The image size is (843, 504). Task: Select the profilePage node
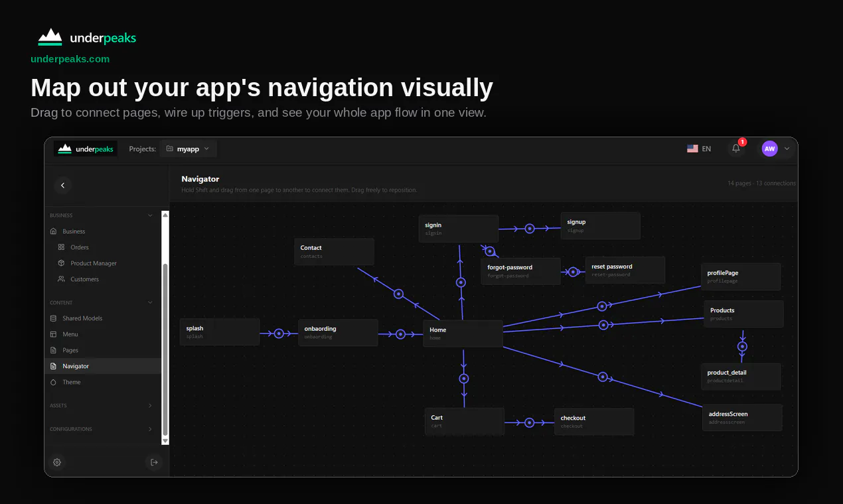741,277
